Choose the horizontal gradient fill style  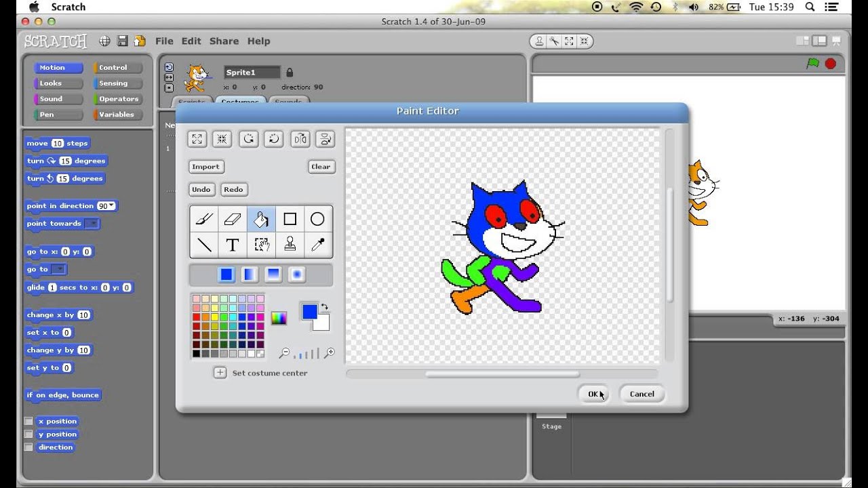250,274
